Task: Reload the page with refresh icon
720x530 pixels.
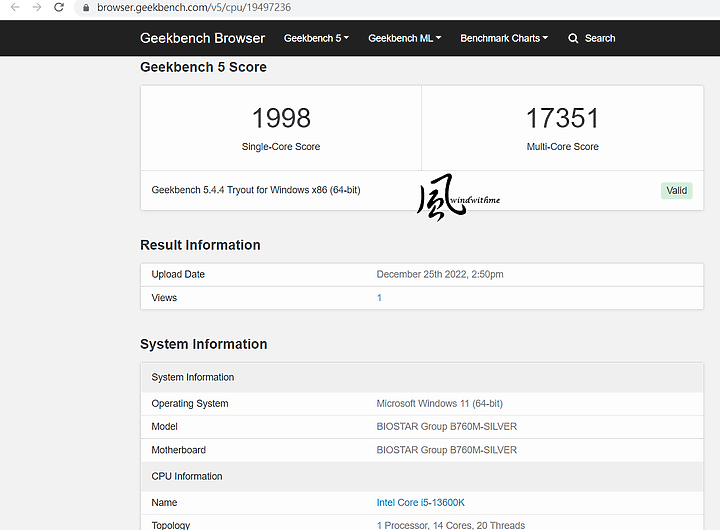Action: [x=59, y=7]
